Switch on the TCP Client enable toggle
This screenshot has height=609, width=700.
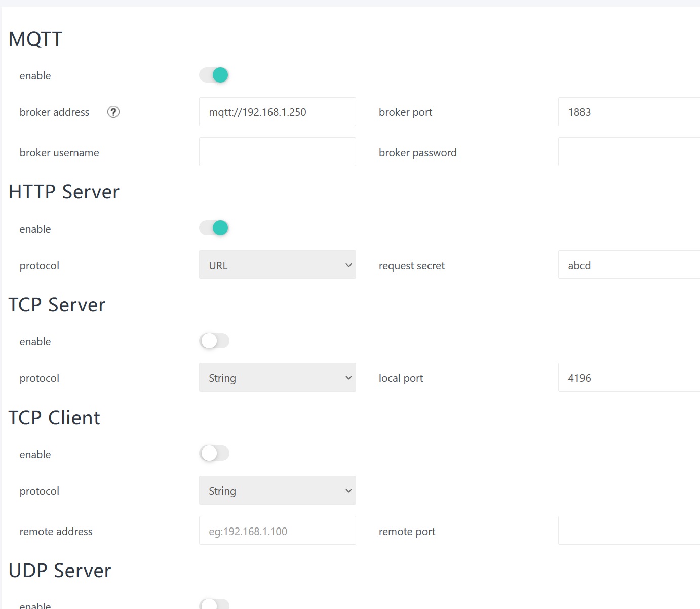(214, 453)
